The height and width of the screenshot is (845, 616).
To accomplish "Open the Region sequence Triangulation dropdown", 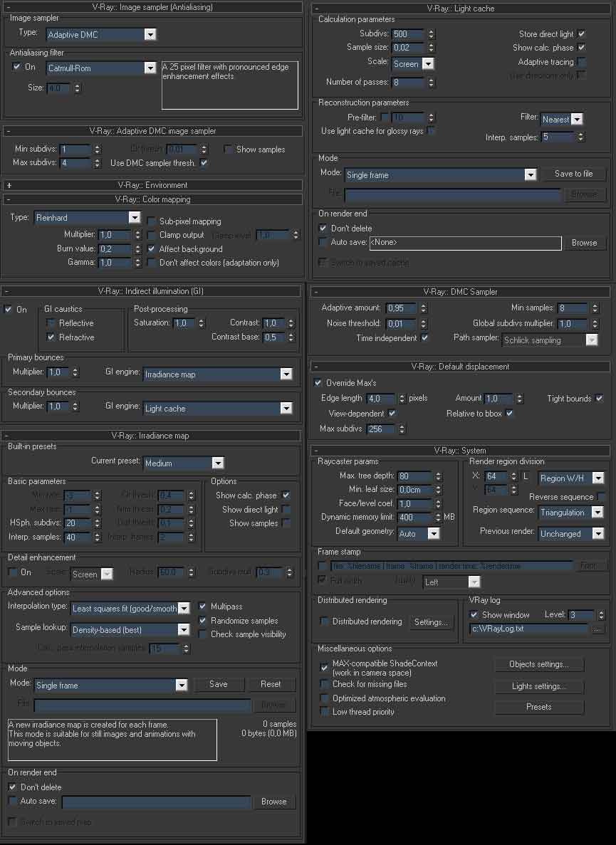I will coord(571,513).
